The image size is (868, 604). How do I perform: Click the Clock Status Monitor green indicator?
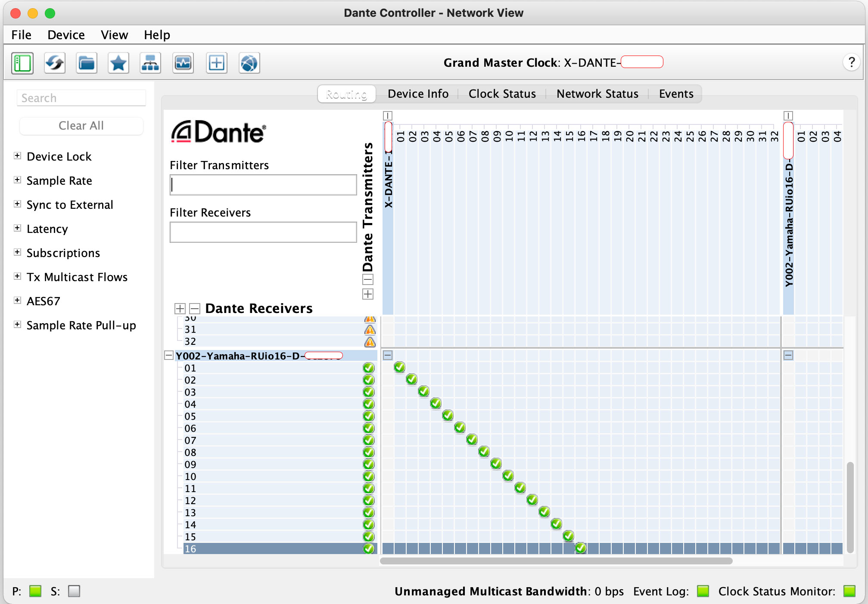[849, 591]
